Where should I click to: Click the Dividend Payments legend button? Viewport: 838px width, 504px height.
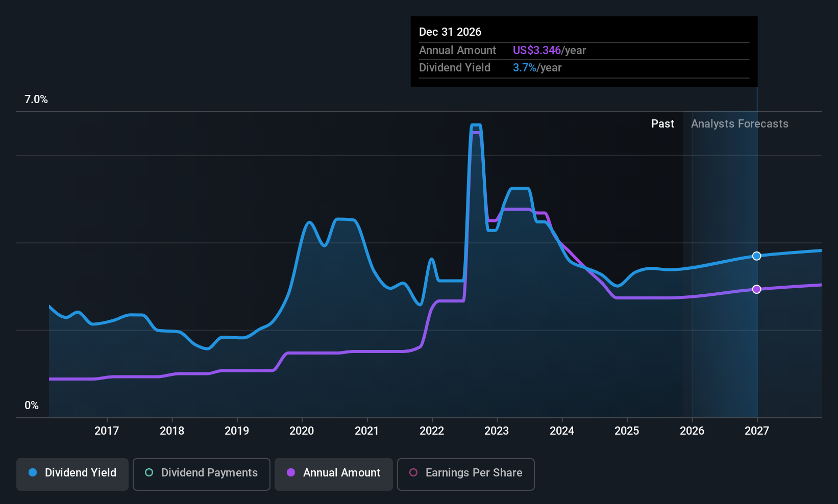tap(201, 473)
